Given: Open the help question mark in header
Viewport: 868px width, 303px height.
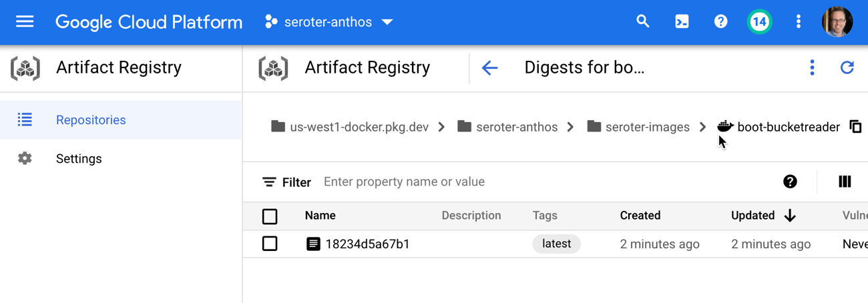Looking at the screenshot, I should point(720,22).
